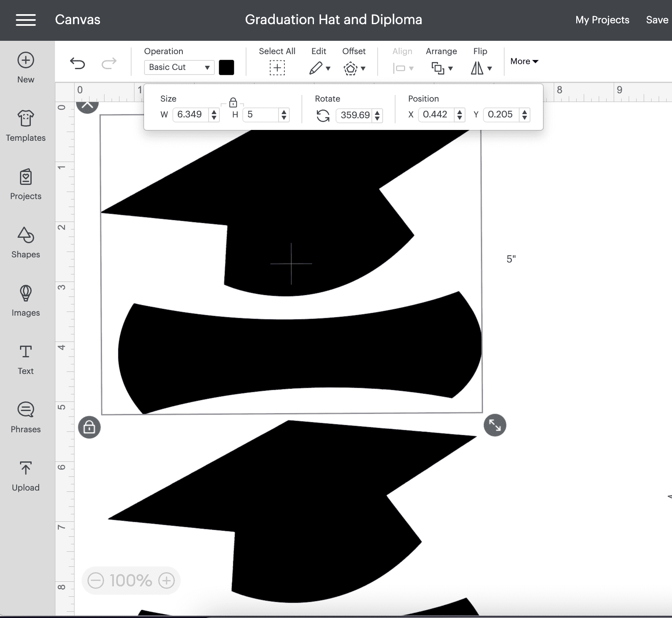Image resolution: width=672 pixels, height=618 pixels.
Task: Adjust the Y position stepper arrows
Action: click(x=525, y=115)
